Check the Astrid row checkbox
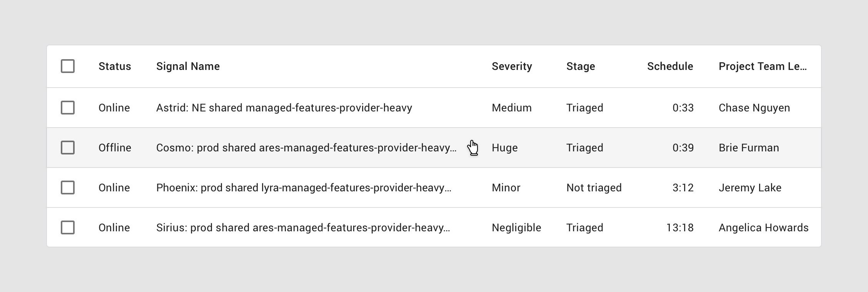868x292 pixels. click(x=68, y=108)
